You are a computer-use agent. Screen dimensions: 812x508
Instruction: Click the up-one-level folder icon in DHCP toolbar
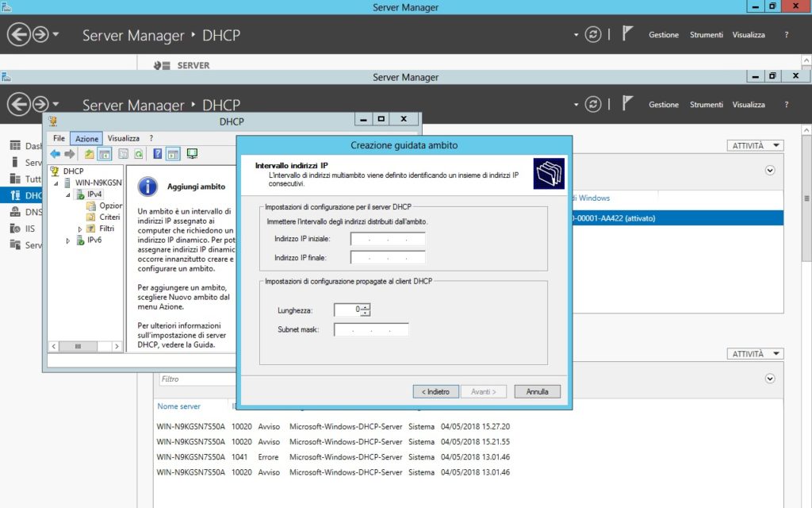(x=89, y=154)
